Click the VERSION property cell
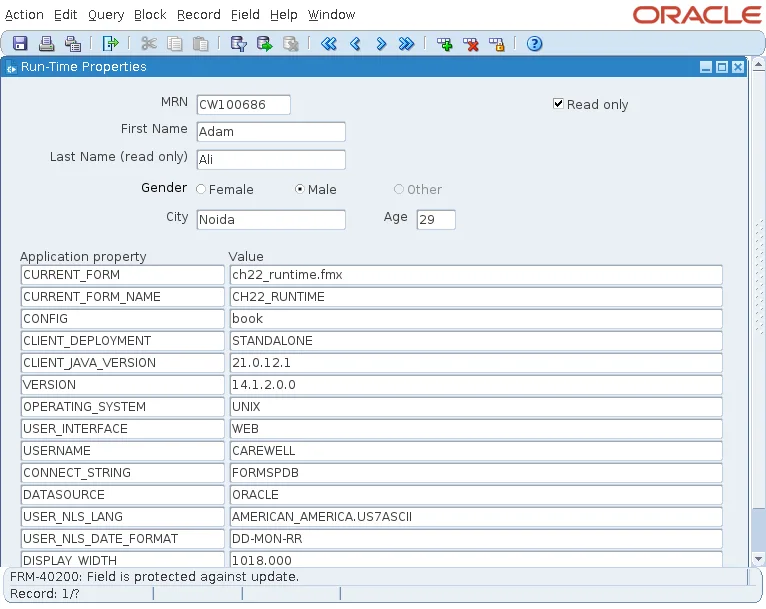The width and height of the screenshot is (766, 609). (123, 385)
